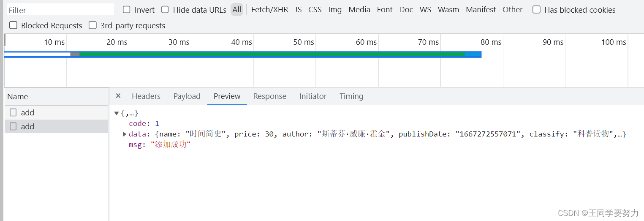Enable the Invert checkbox
This screenshot has width=644, height=221.
(127, 9)
